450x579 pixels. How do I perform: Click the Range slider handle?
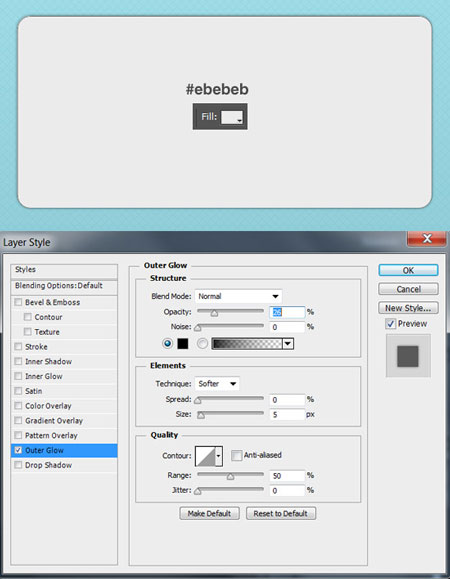(230, 477)
